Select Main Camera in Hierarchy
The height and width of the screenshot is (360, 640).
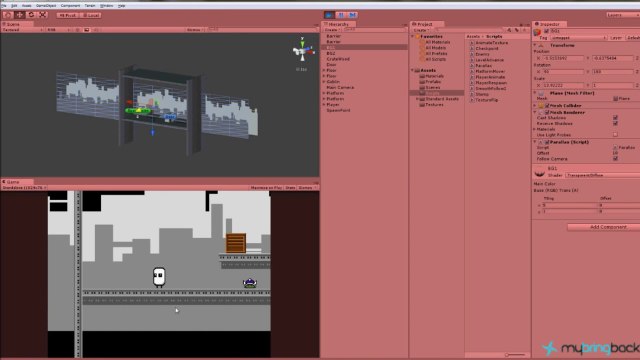pos(340,87)
